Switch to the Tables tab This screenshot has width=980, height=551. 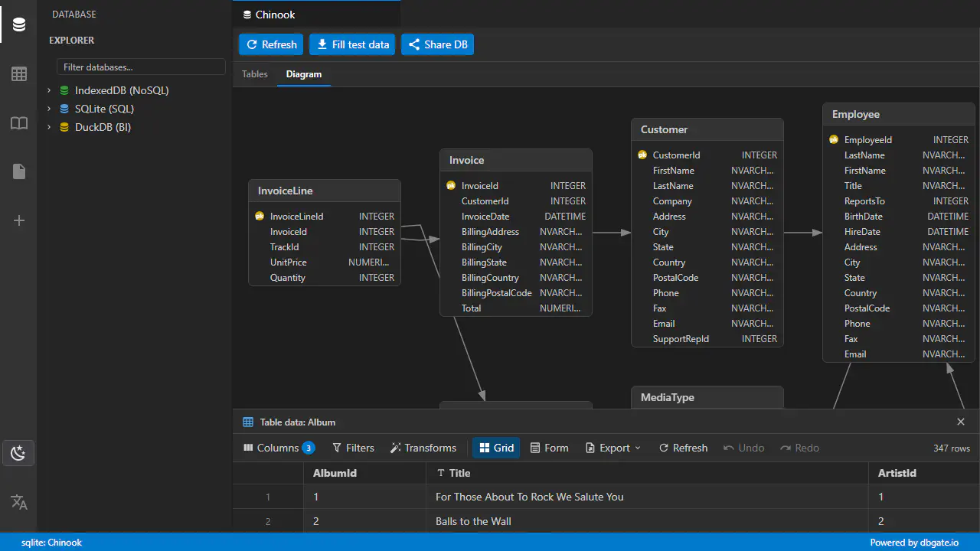point(255,74)
